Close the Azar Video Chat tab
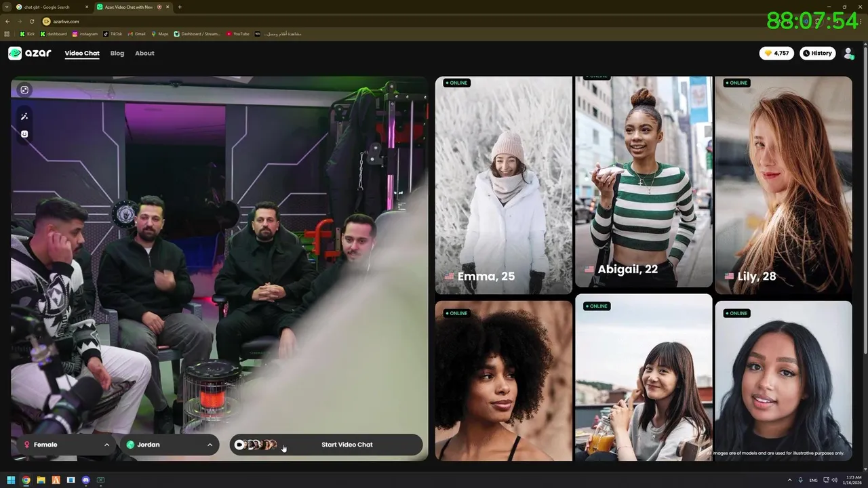The height and width of the screenshot is (488, 868). tap(168, 7)
